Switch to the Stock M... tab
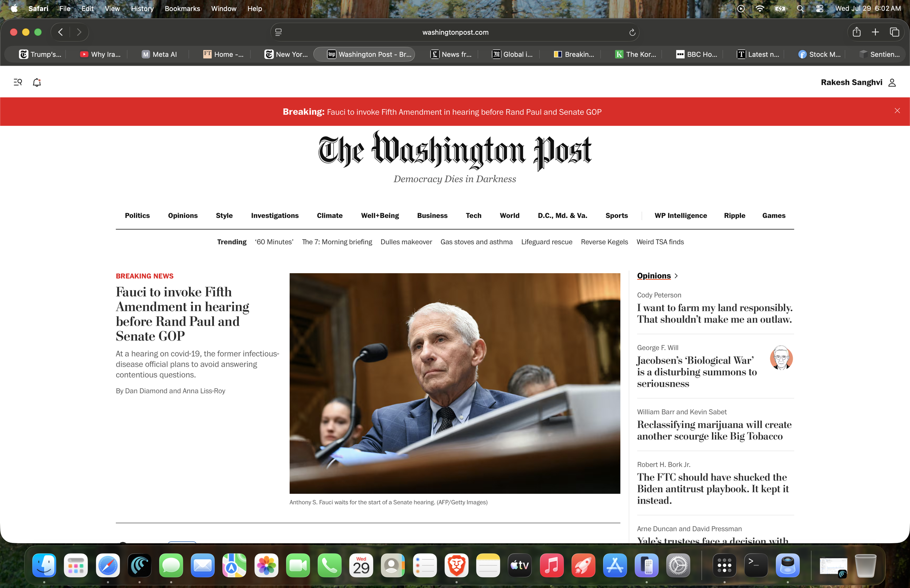Viewport: 910px width, 588px height. [819, 54]
